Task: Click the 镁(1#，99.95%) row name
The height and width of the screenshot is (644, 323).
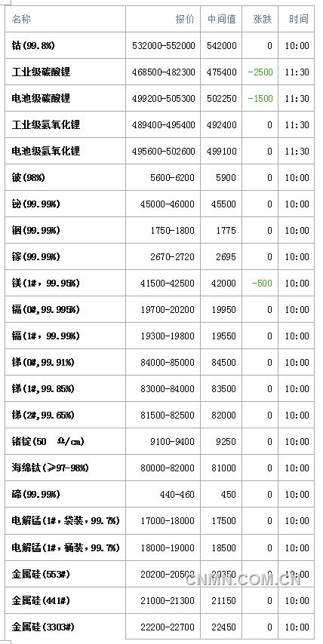Action: tap(46, 283)
